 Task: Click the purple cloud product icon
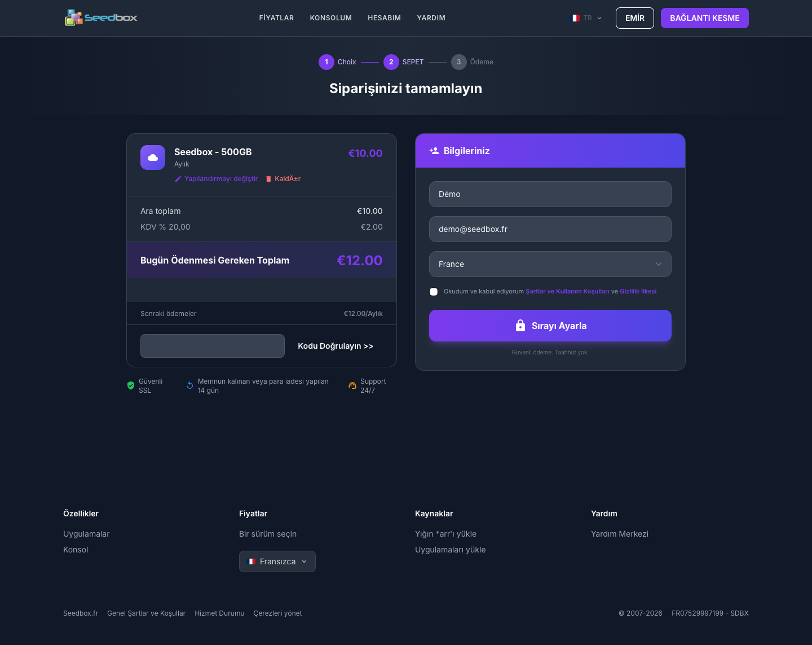coord(153,157)
